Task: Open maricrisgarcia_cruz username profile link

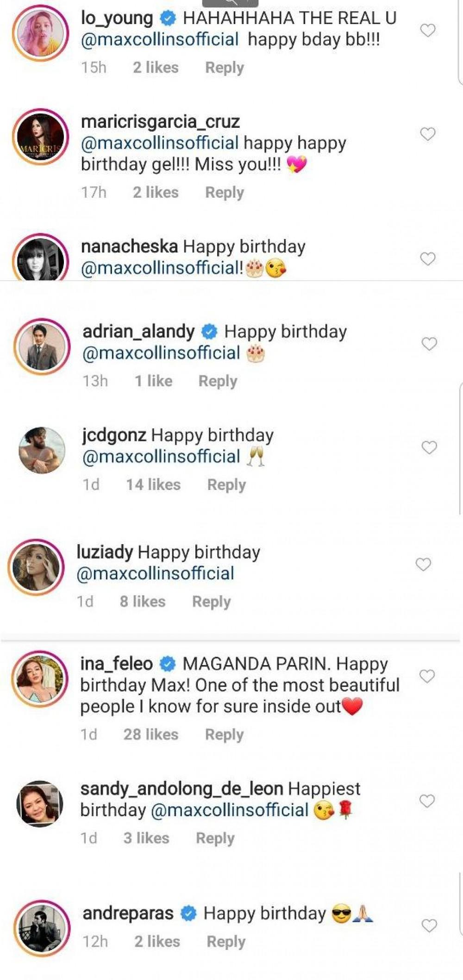Action: coord(160,122)
